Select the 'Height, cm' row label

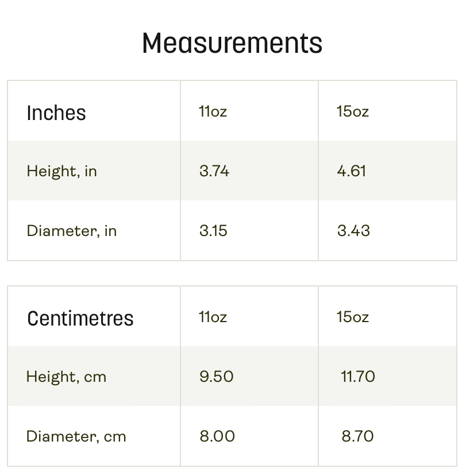tap(66, 377)
